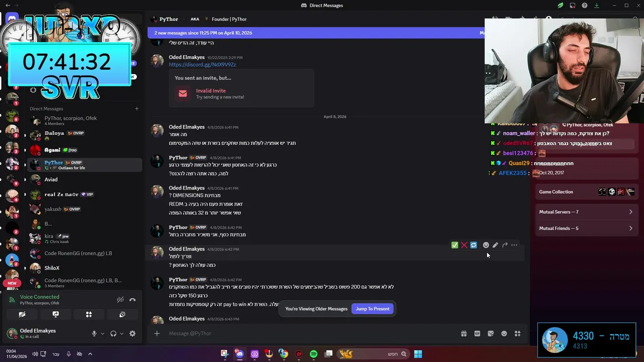The image size is (644, 362).
Task: Click the green download update icon
Action: [597, 6]
